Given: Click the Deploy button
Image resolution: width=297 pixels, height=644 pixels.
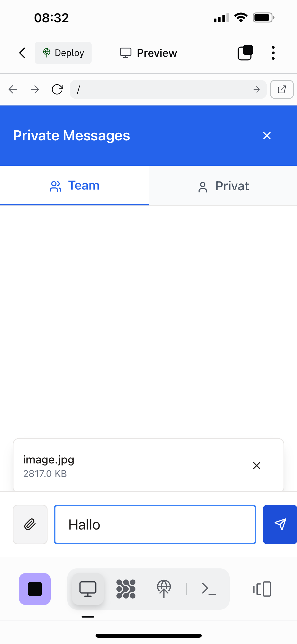Looking at the screenshot, I should point(63,53).
